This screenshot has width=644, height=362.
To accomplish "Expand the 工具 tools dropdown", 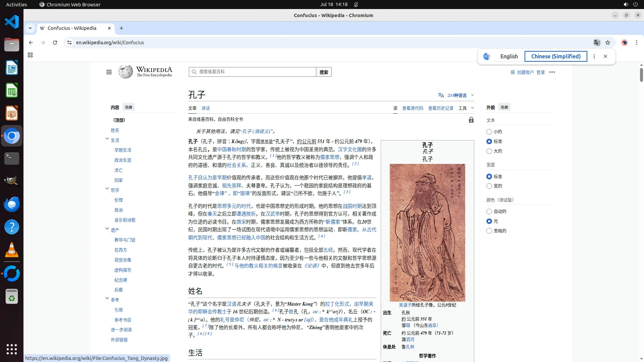I will click(x=466, y=108).
